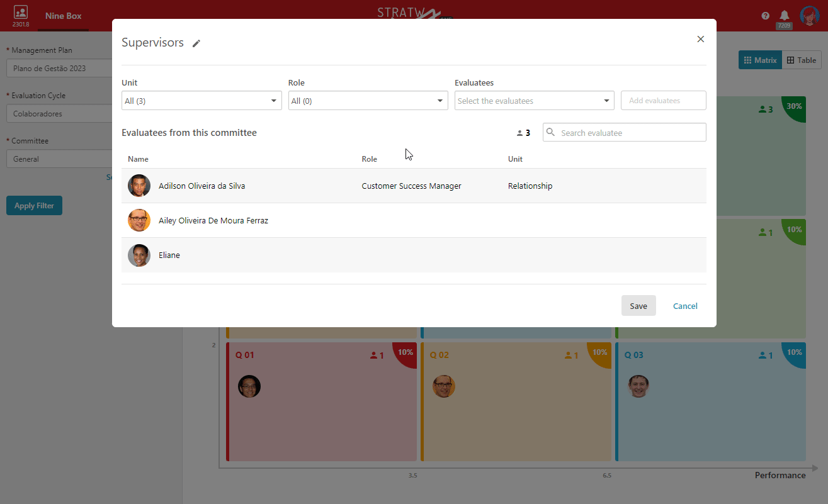Click the person count icon in Q 01
The height and width of the screenshot is (504, 828).
(x=373, y=356)
